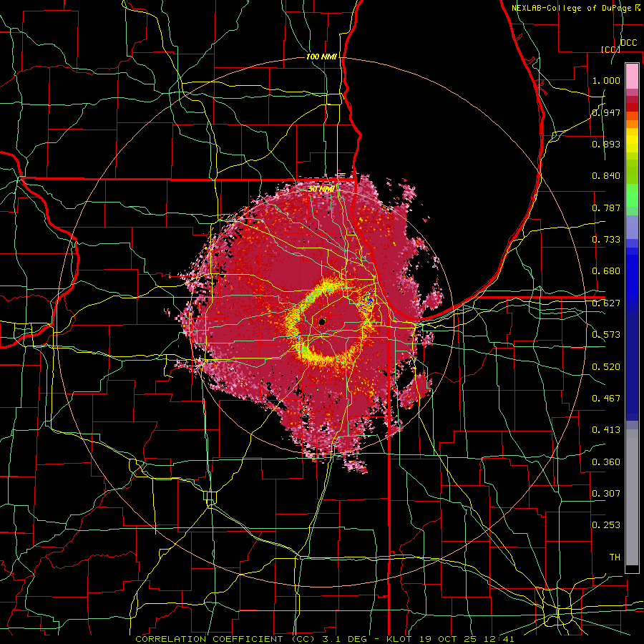Screen dimensions: 644x644
Task: Click the KLOT radar site black dot
Action: 321,322
